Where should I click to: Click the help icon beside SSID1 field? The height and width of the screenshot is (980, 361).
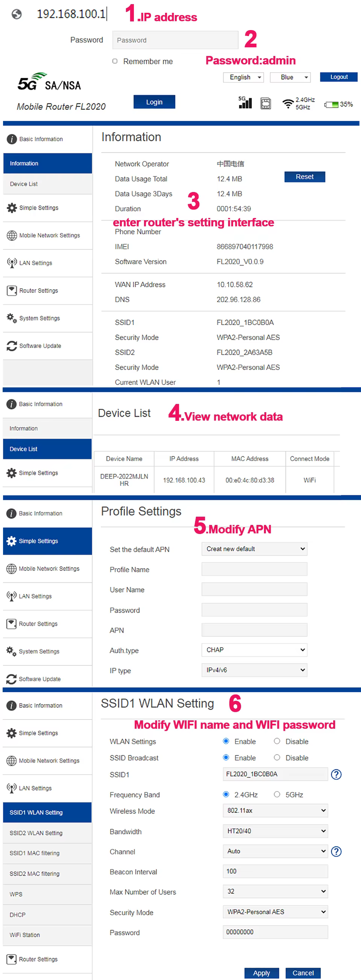336,774
